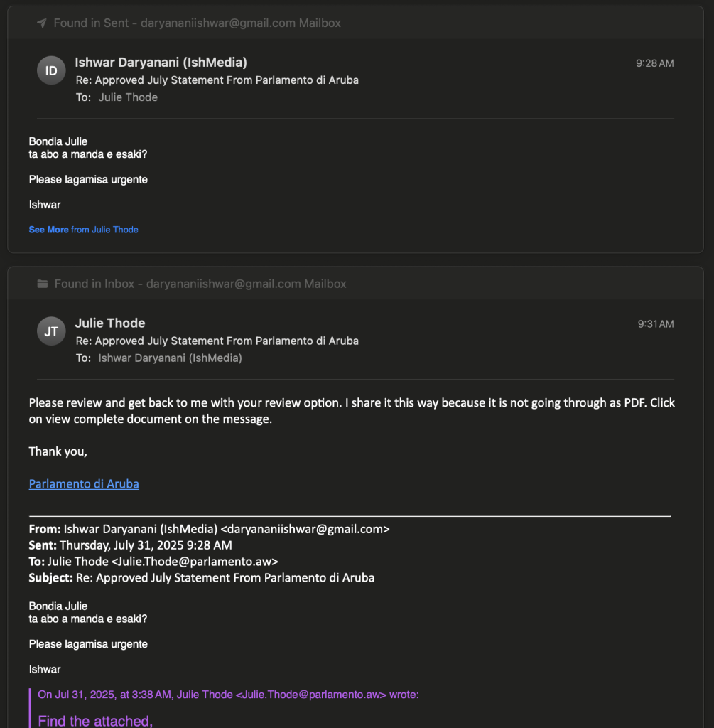Viewport: 714px width, 728px height.
Task: Click daryananiishwar@gmail.com in the From line
Action: (x=305, y=529)
